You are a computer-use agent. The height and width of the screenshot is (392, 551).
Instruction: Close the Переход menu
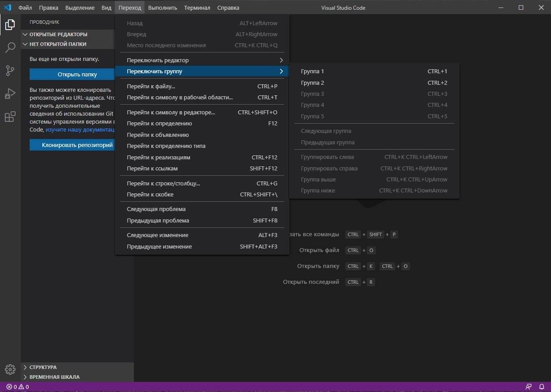pos(130,8)
